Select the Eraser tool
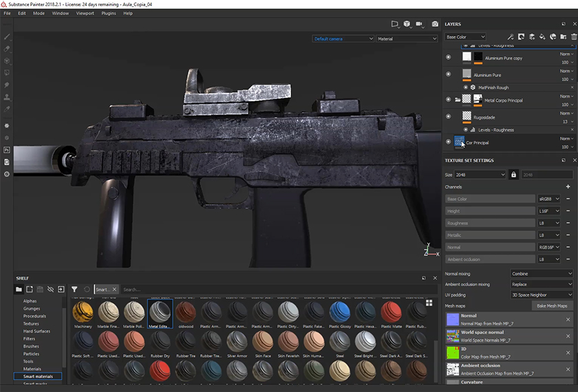This screenshot has width=578, height=392. pos(7,49)
